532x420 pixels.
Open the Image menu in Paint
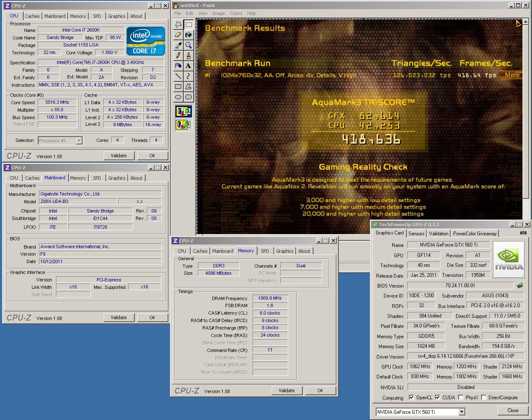(219, 13)
